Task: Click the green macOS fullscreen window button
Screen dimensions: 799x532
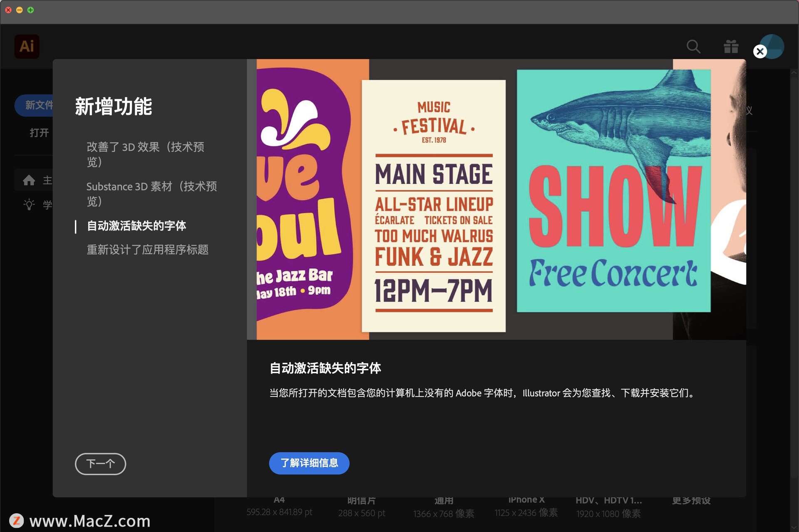Action: [x=30, y=10]
